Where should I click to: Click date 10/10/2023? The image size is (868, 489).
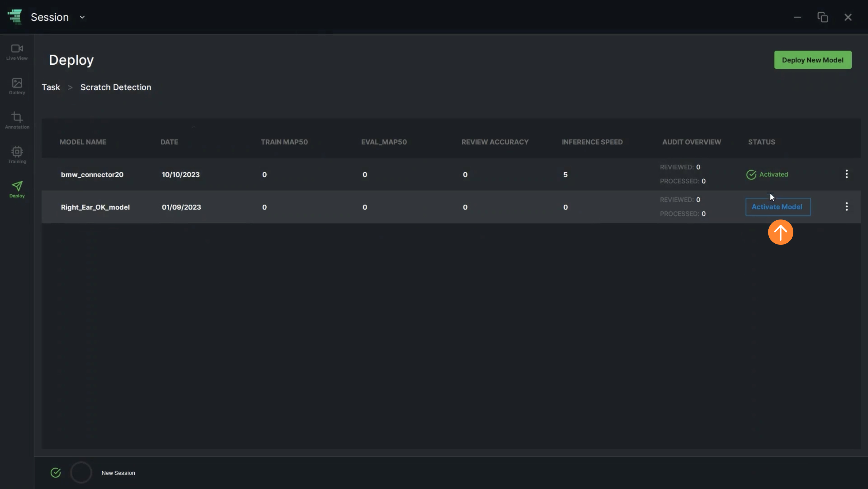181,175
